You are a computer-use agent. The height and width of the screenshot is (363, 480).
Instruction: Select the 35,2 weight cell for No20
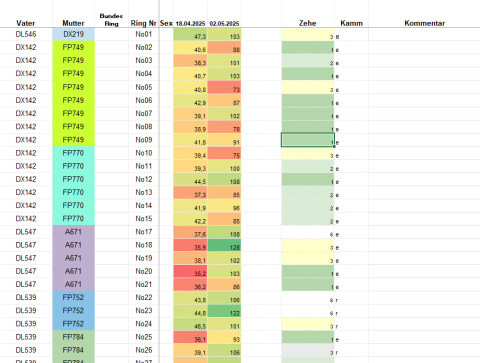(x=190, y=272)
